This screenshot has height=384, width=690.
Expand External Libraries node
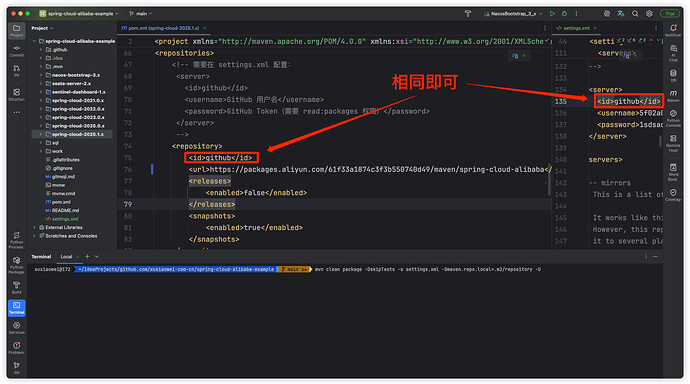pyautogui.click(x=35, y=227)
